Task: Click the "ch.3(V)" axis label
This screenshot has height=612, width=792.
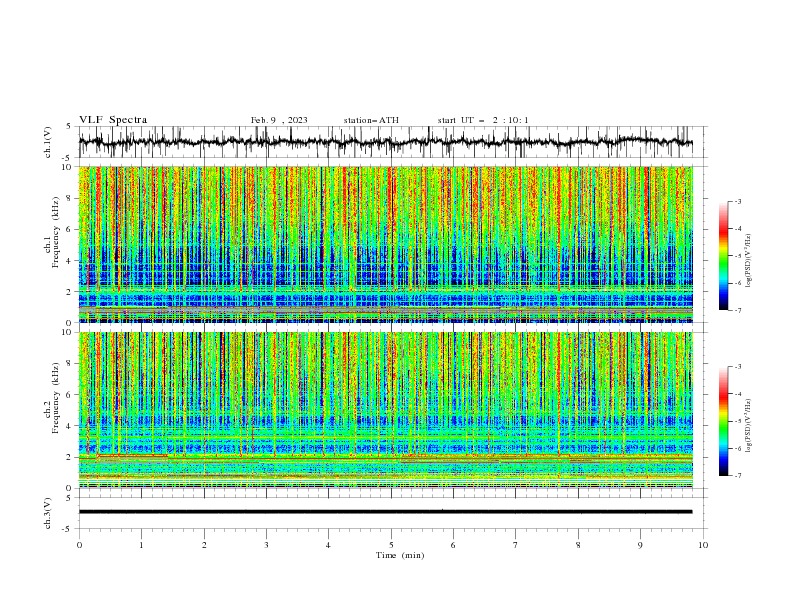Action: pyautogui.click(x=48, y=513)
